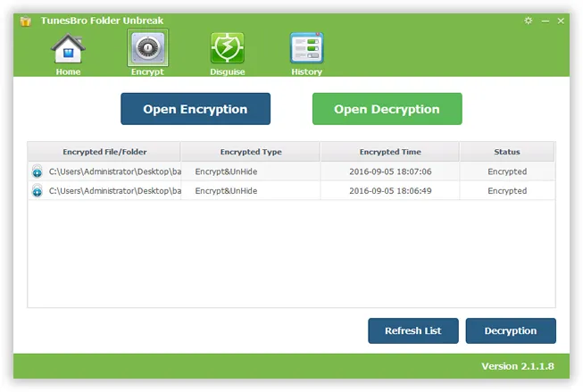Select the file path in the first row
Screen dimensions: 583x392
point(114,171)
